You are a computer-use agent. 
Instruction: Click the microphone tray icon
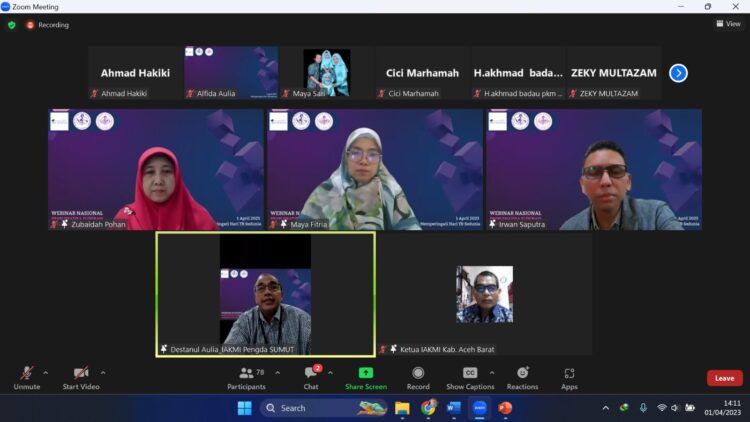tap(643, 408)
